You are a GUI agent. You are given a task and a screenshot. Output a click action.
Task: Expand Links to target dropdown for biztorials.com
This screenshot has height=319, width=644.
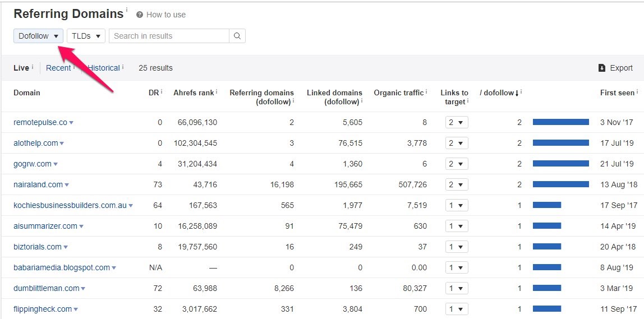457,247
